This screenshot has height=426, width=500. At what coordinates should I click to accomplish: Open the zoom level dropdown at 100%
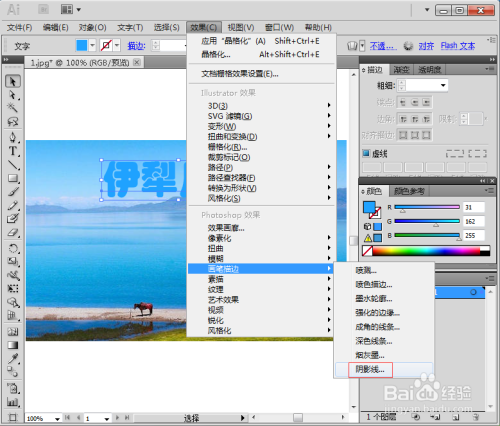57,419
